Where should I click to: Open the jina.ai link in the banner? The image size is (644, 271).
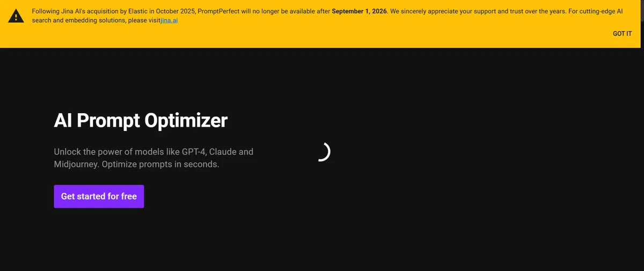click(169, 20)
